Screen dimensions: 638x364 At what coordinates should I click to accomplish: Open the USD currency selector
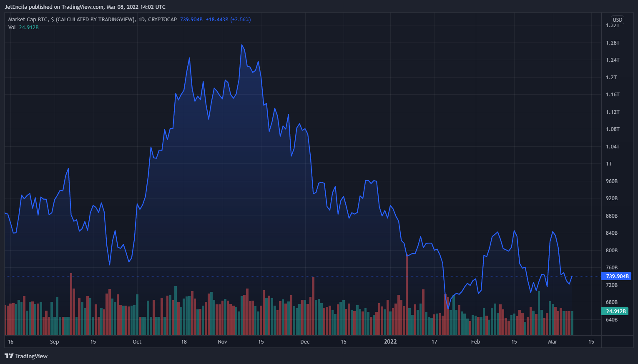pyautogui.click(x=617, y=20)
